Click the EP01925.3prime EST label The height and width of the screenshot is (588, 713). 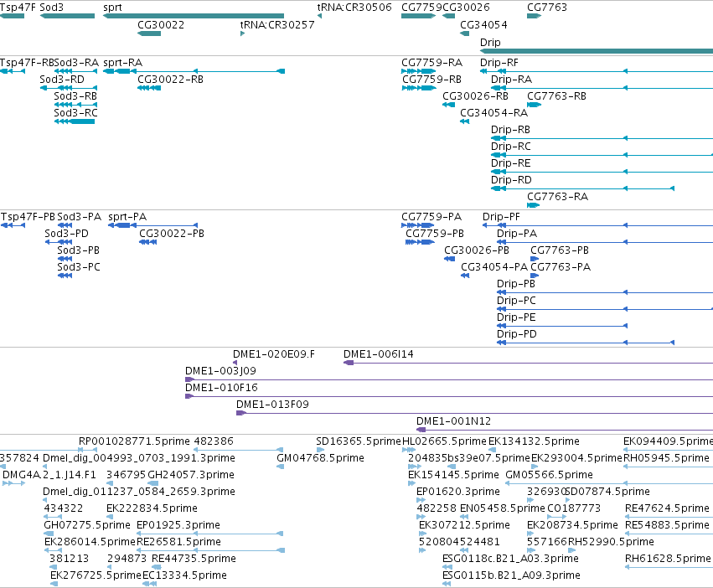click(x=178, y=525)
